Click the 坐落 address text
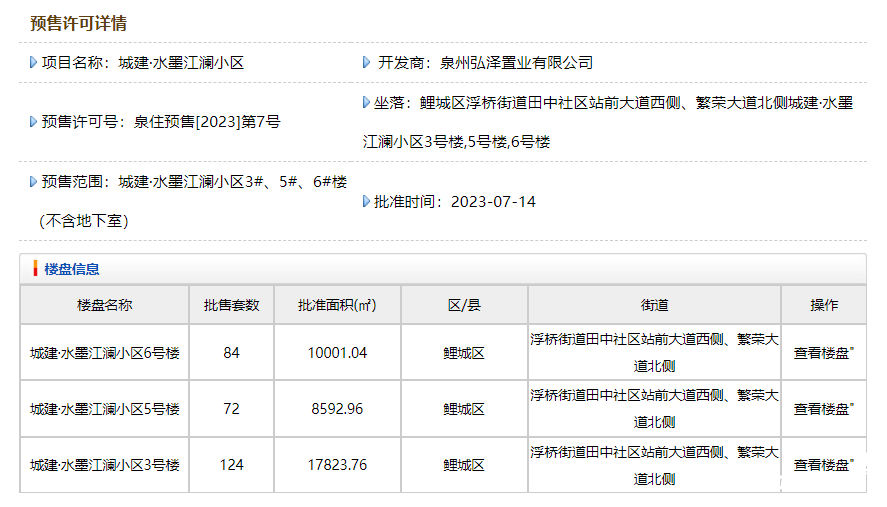887x507 pixels. click(608, 122)
